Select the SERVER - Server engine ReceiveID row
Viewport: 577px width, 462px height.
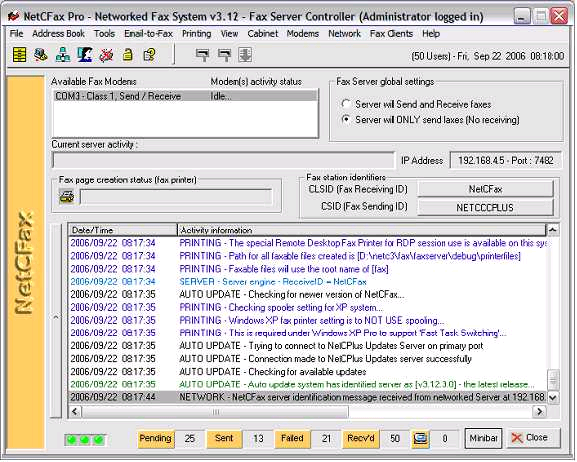pos(308,282)
